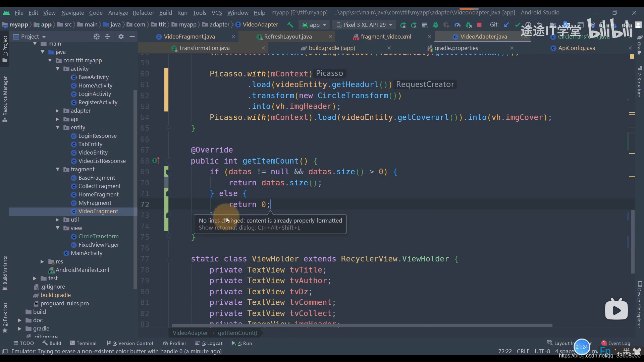The width and height of the screenshot is (644, 362).
Task: Switch to the fragment_video.xml tab
Action: tap(386, 37)
